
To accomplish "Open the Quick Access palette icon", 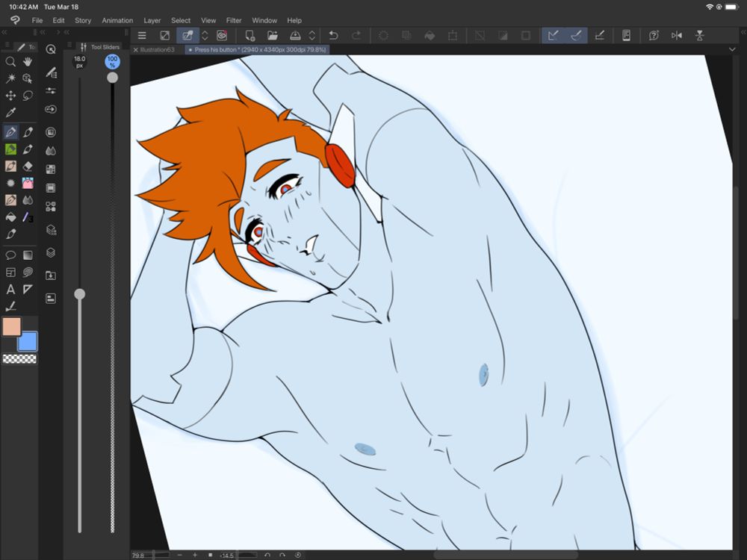I will (51, 49).
